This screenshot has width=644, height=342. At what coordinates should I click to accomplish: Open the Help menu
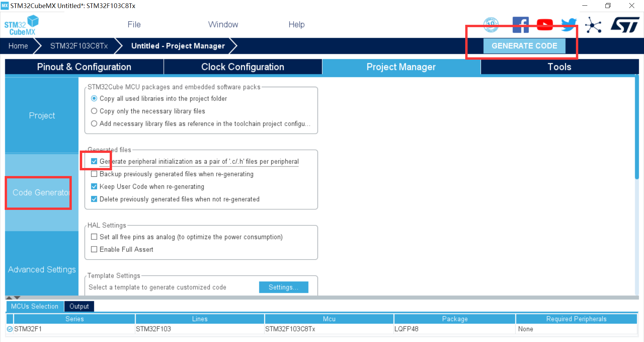(x=297, y=24)
